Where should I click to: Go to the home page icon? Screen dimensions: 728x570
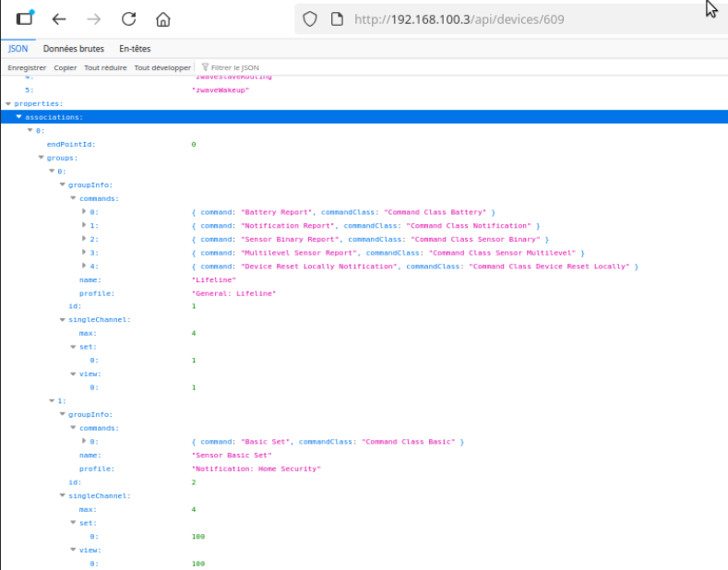coord(163,18)
